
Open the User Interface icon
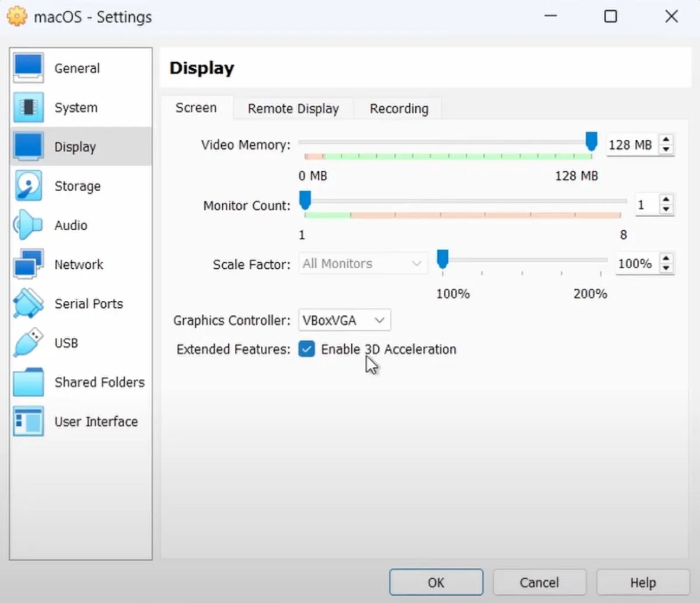pos(28,421)
